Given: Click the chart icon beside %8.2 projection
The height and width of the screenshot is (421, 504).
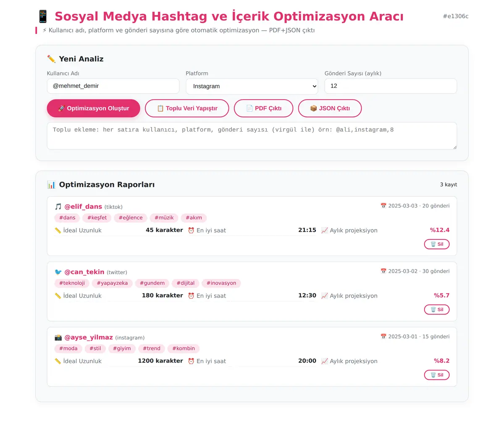Looking at the screenshot, I should point(324,361).
